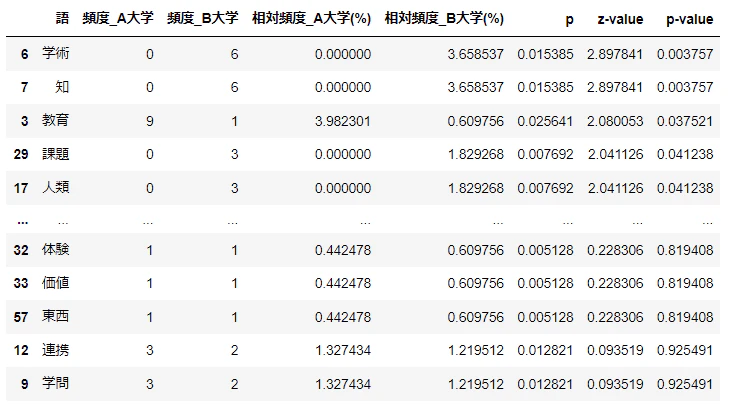Screen dimensions: 731x406
Task: Click p-value 0.037521 in 教育 row
Action: coord(685,121)
